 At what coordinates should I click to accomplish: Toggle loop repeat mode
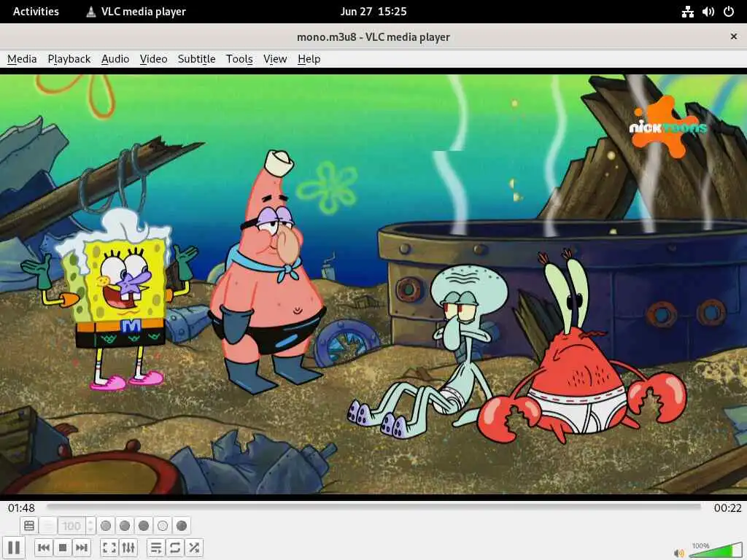pos(175,548)
